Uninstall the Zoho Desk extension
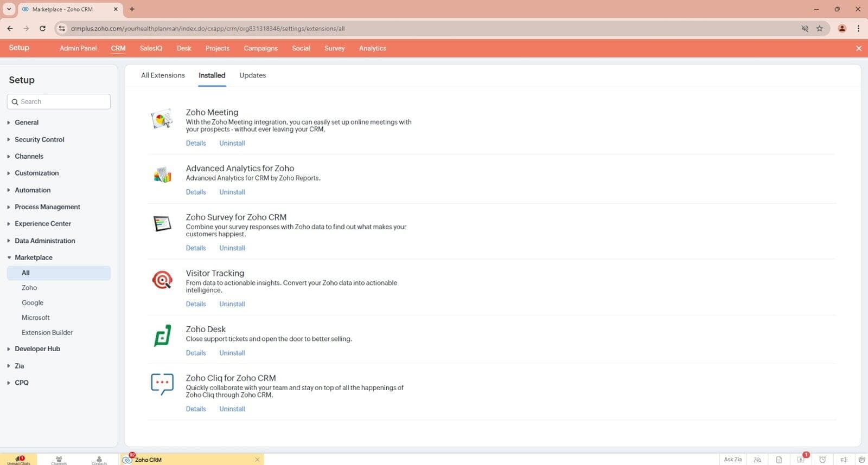The height and width of the screenshot is (465, 868). point(232,353)
